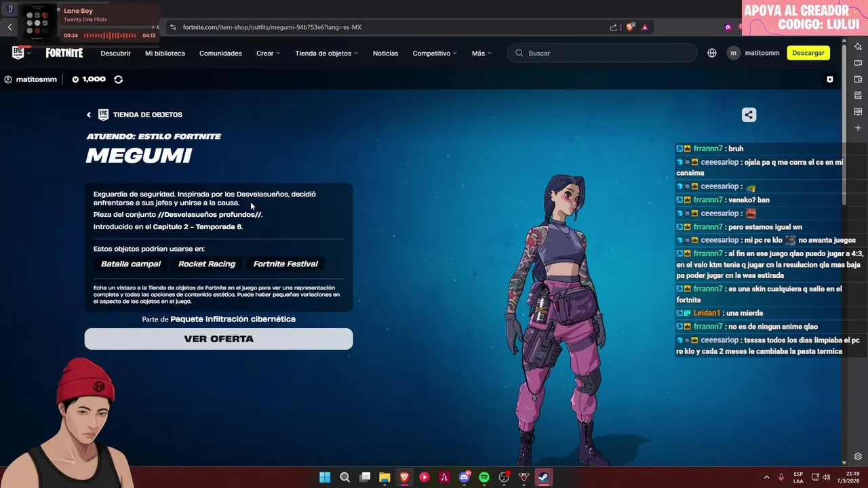Open Spotify from the taskbar
Image resolution: width=868 pixels, height=488 pixels.
(x=484, y=477)
